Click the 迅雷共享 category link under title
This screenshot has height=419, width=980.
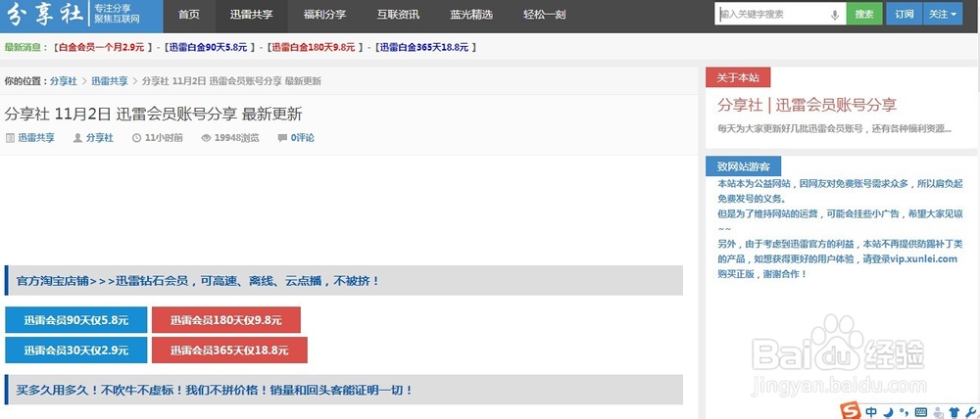pyautogui.click(x=36, y=138)
